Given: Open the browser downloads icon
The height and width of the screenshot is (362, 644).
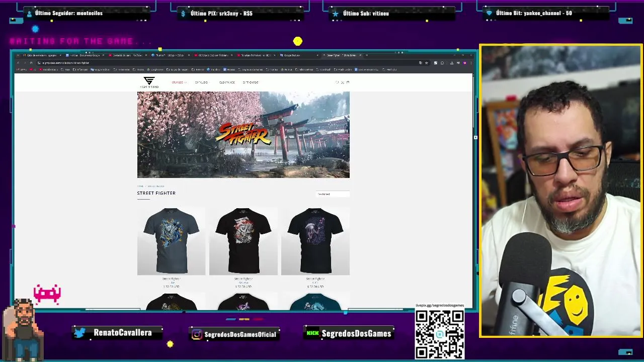Looking at the screenshot, I should tap(452, 63).
